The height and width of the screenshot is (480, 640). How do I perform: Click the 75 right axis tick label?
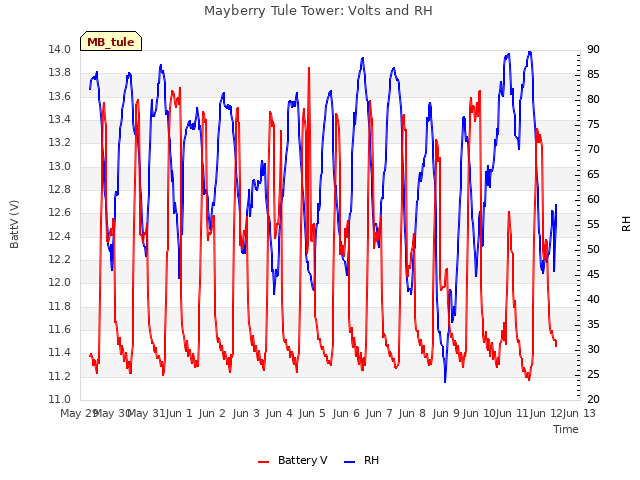593,124
